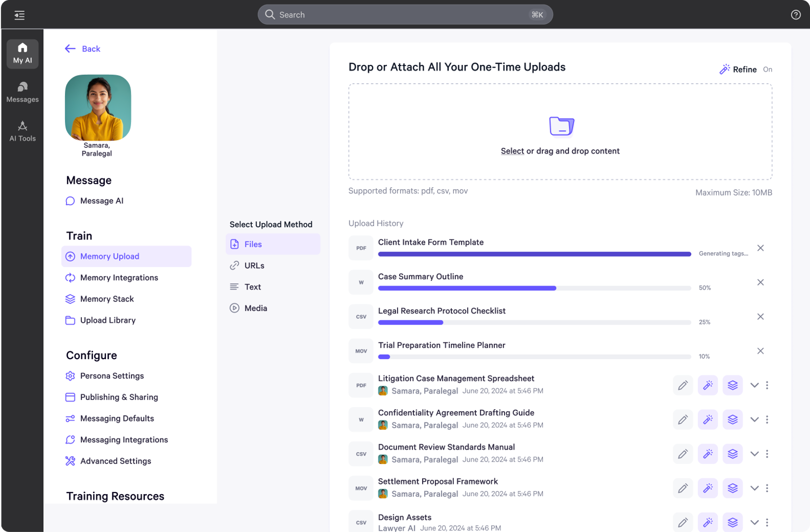Viewport: 810px width, 532px height.
Task: Choose URLs as the upload method
Action: click(254, 266)
